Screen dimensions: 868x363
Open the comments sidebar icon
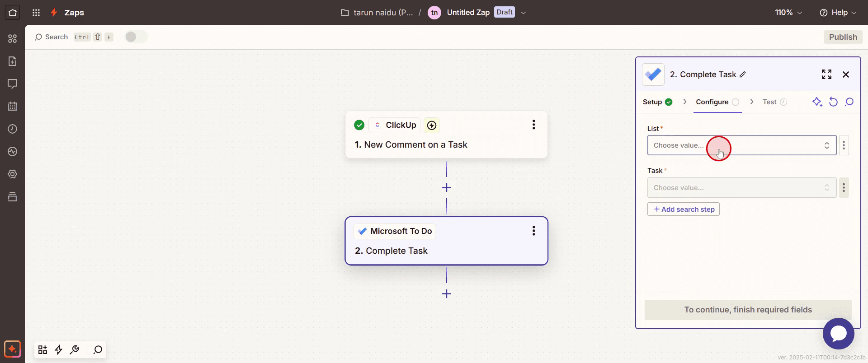[13, 84]
